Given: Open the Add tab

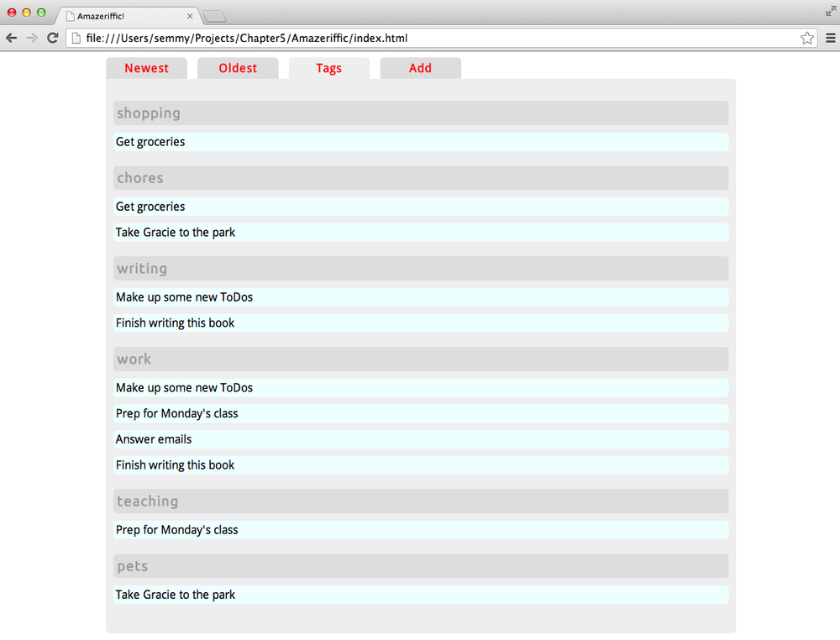Looking at the screenshot, I should click(x=420, y=68).
